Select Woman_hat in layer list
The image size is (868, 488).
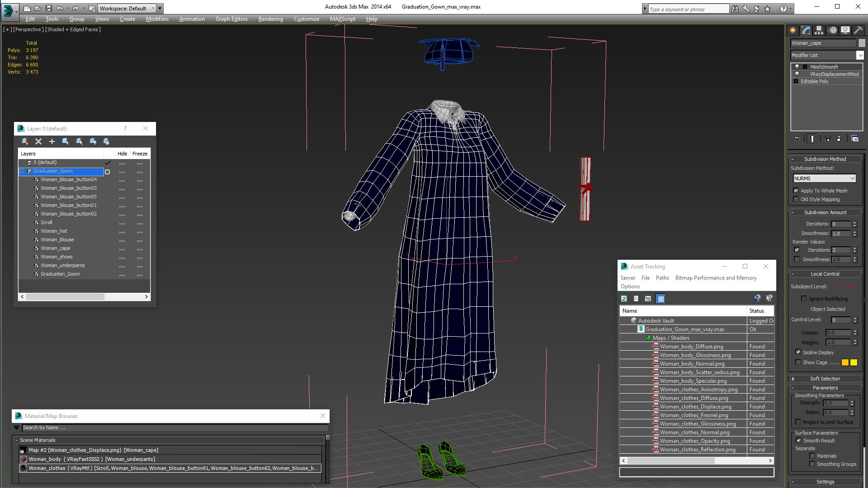click(x=54, y=231)
